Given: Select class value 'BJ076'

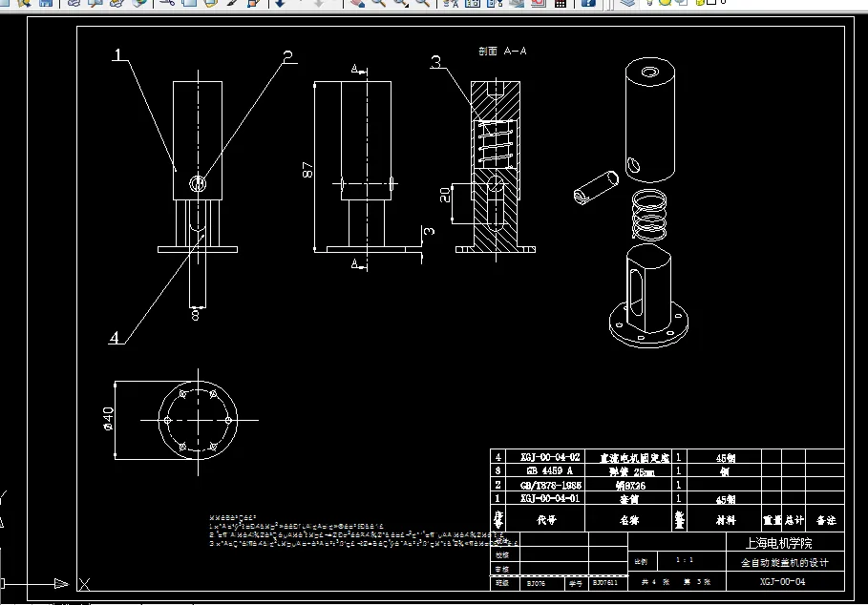Looking at the screenshot, I should [x=536, y=583].
